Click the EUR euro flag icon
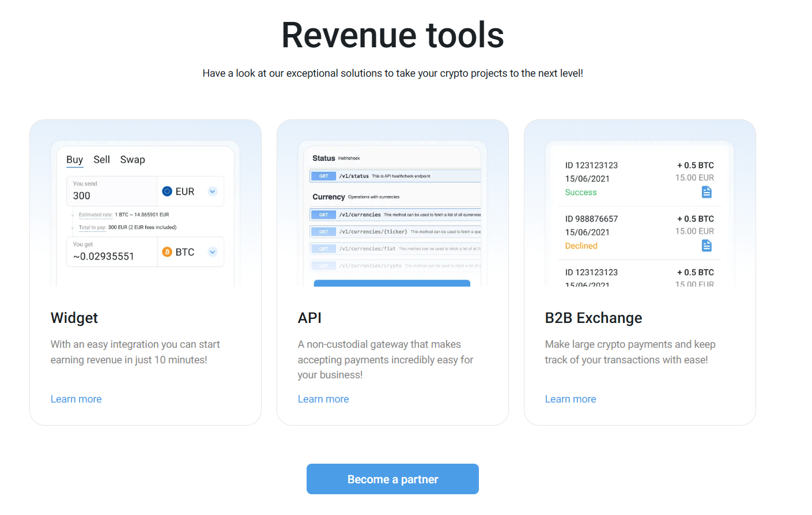 [167, 191]
